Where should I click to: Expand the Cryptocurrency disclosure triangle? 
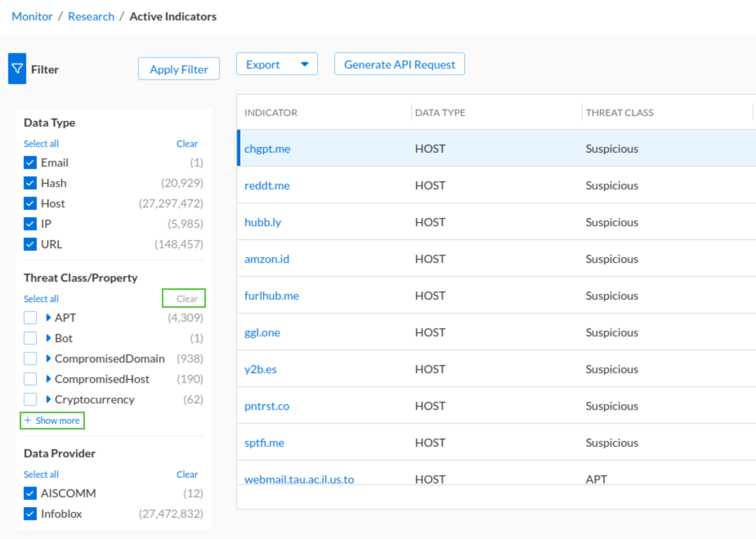(48, 399)
